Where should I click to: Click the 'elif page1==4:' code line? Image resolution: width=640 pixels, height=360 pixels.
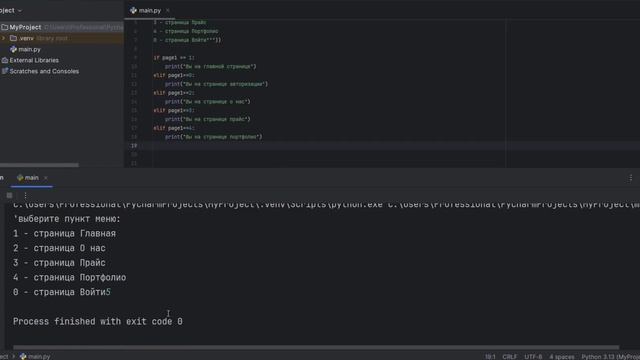click(174, 128)
